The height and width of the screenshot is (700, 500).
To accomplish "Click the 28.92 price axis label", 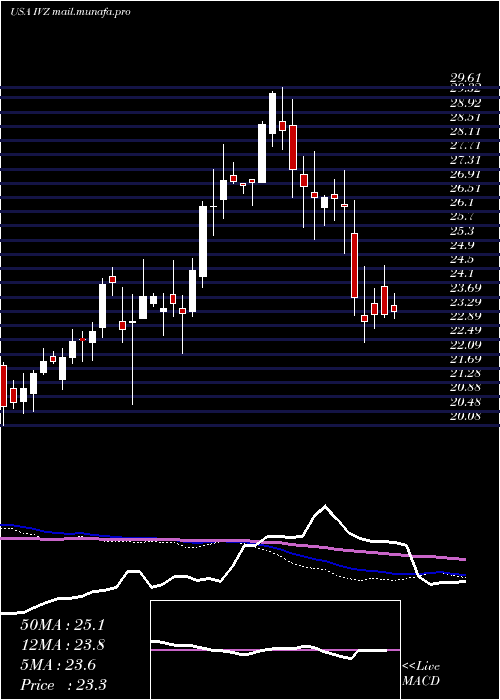I will pos(465,103).
